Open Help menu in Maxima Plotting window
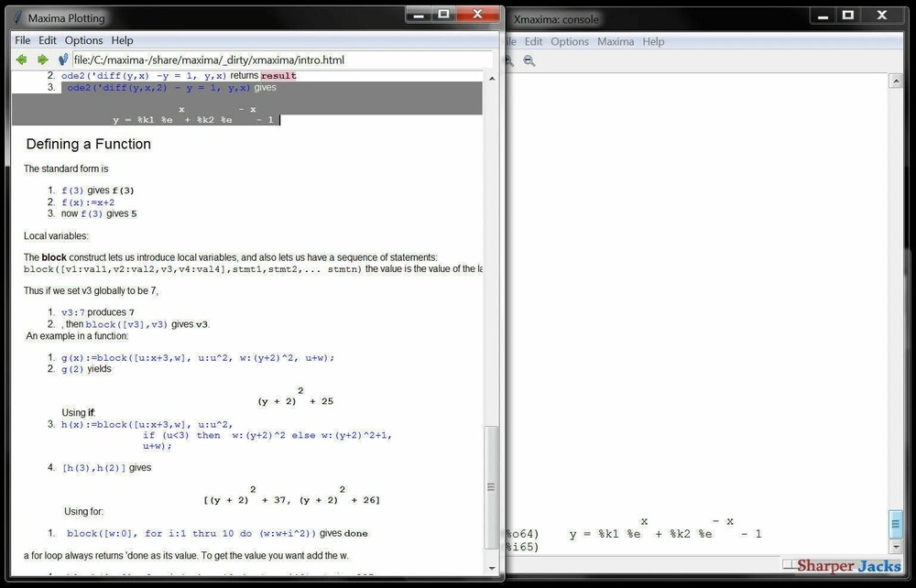Screen dimensions: 916x588 click(122, 40)
